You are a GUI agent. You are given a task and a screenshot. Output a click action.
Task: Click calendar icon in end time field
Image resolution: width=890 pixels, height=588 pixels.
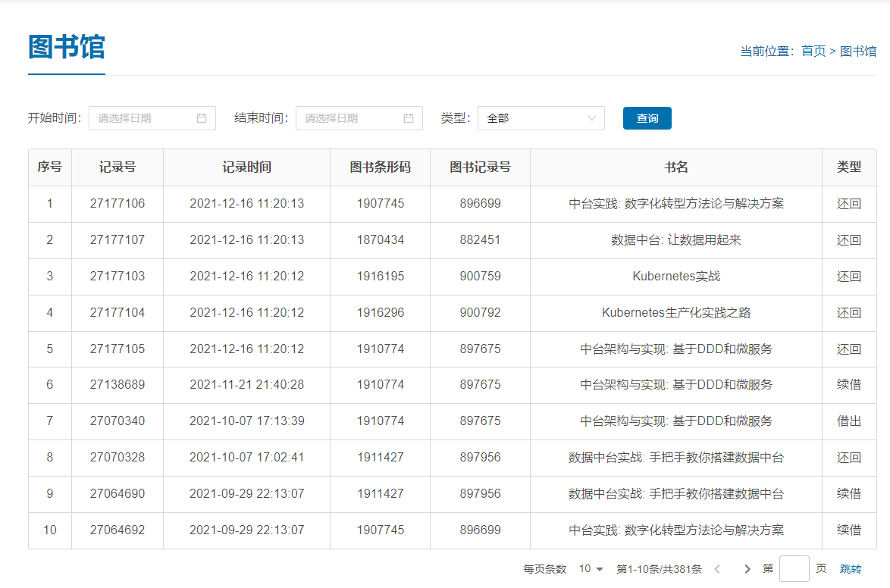click(x=409, y=118)
